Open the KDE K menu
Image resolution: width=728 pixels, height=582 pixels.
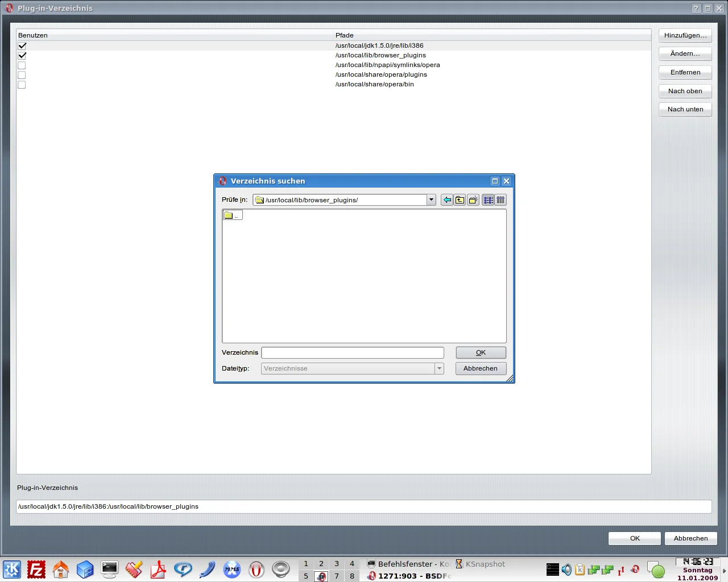pyautogui.click(x=12, y=569)
